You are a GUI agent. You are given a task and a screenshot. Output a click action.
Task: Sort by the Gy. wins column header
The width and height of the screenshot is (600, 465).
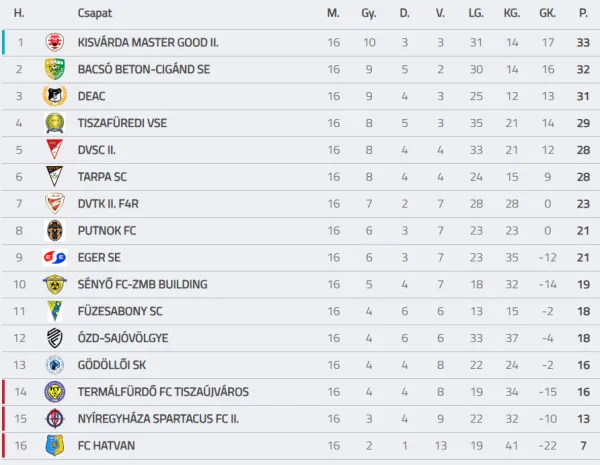(369, 13)
